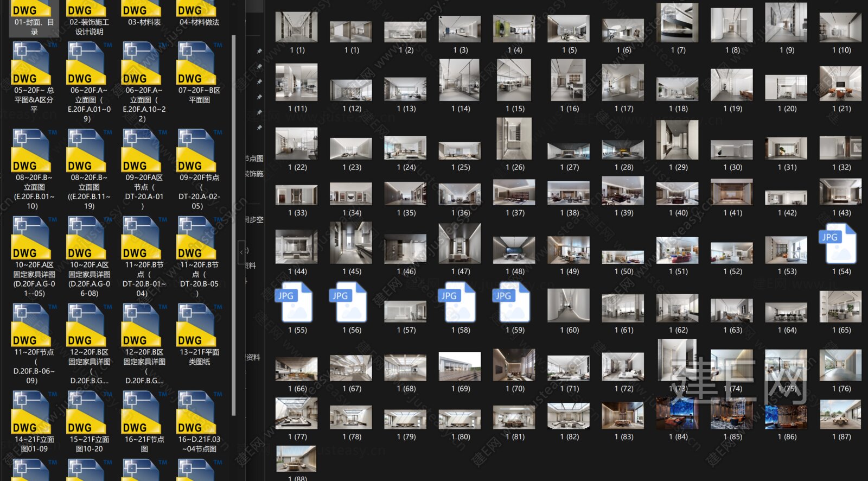Viewport: 868px width, 481px height.
Task: Click the file name label "1 (33)"
Action: tap(297, 213)
